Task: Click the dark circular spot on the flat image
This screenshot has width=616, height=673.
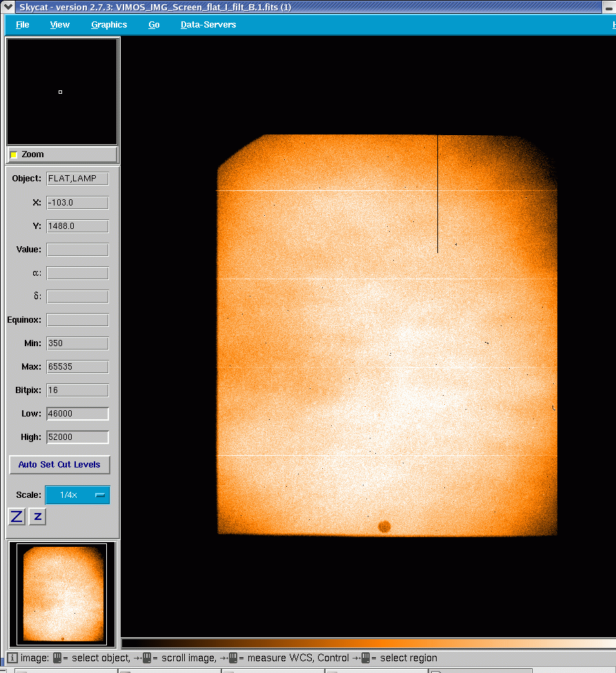Action: tap(384, 526)
